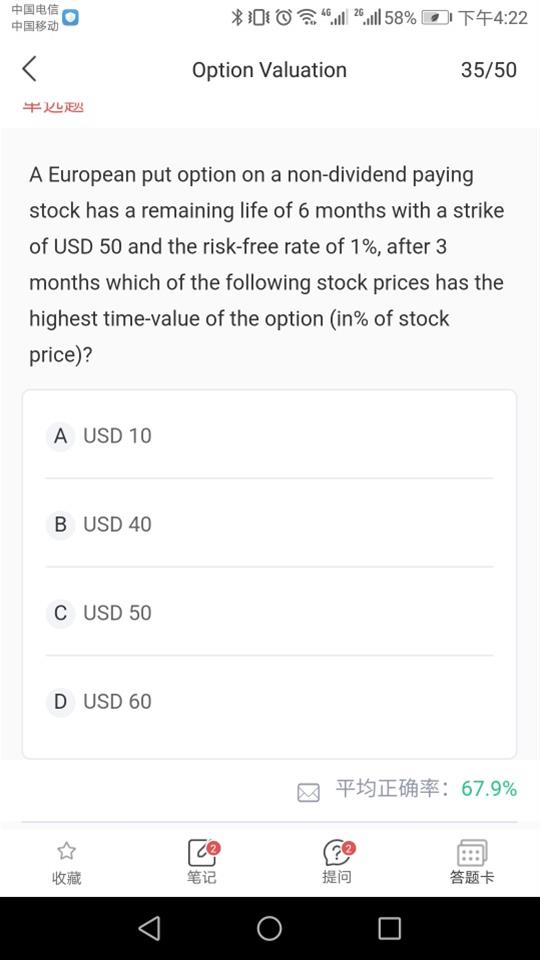Tap the 35/50 question counter
540x960 pixels.
(x=489, y=70)
